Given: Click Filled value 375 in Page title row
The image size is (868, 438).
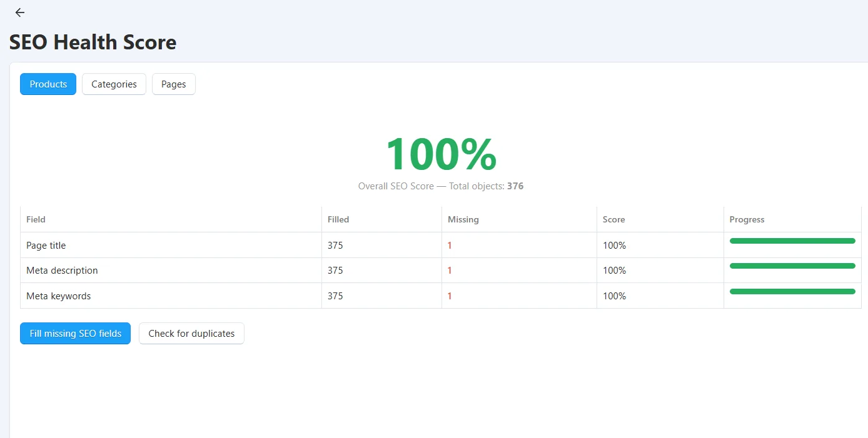Looking at the screenshot, I should click(335, 246).
